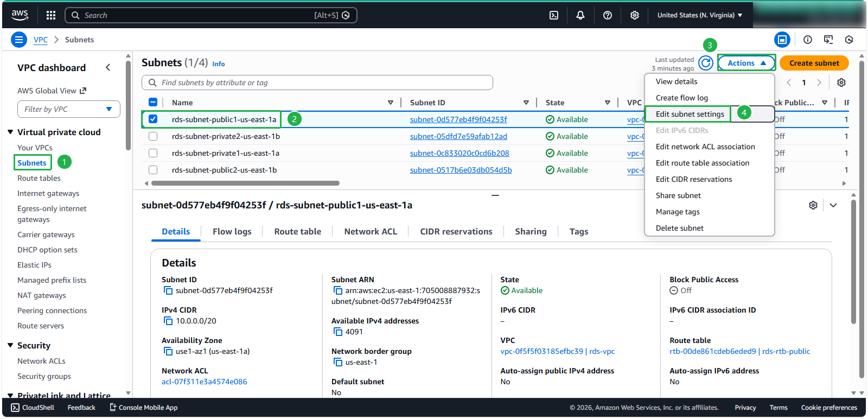Viewport: 868px width, 419px height.
Task: Open the region selector N. Virginia
Action: (700, 15)
